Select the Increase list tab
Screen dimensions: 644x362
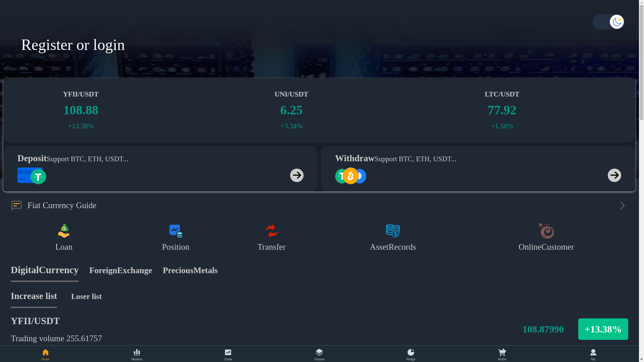tap(34, 297)
